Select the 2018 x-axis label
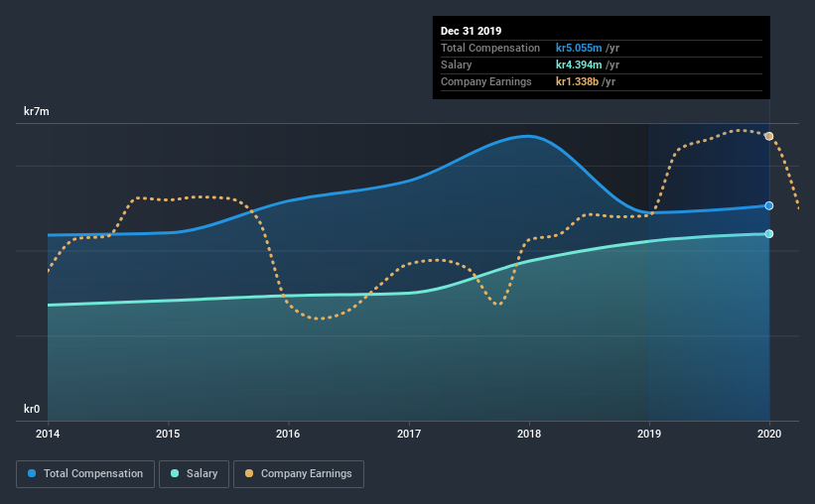The image size is (815, 504). [x=529, y=434]
